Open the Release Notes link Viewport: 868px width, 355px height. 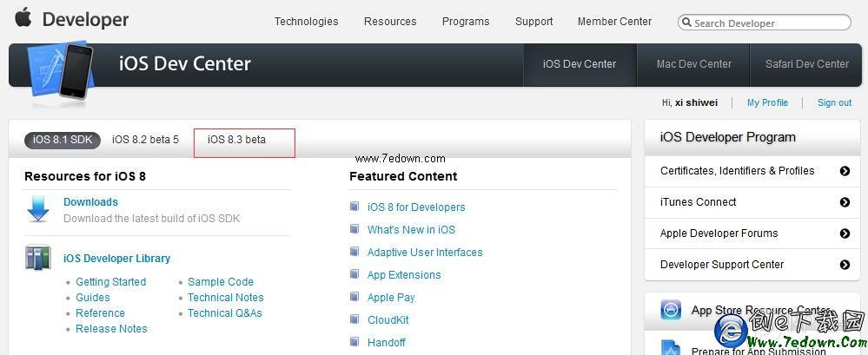[111, 329]
